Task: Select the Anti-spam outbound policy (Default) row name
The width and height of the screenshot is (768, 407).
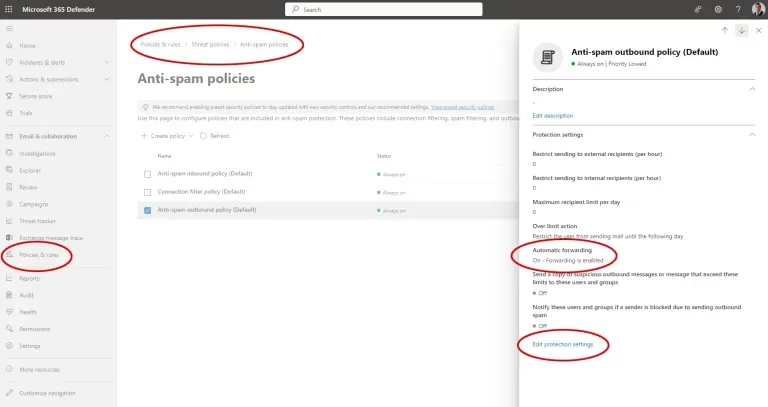Action: pyautogui.click(x=207, y=210)
